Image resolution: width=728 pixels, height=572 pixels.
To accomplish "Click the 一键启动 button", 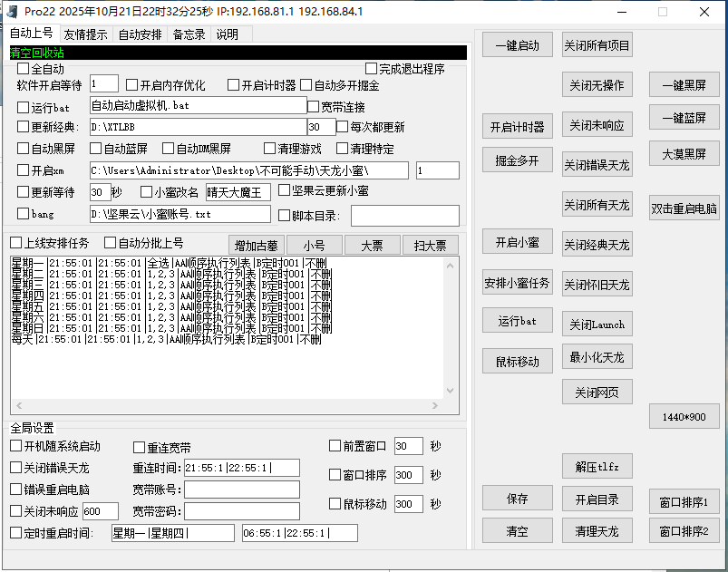I will pyautogui.click(x=517, y=44).
